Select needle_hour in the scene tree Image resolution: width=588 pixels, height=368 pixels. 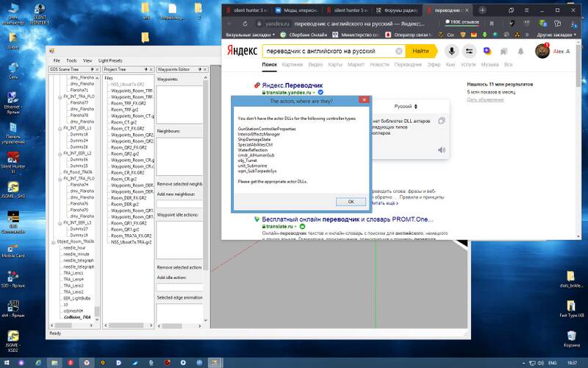tap(74, 248)
